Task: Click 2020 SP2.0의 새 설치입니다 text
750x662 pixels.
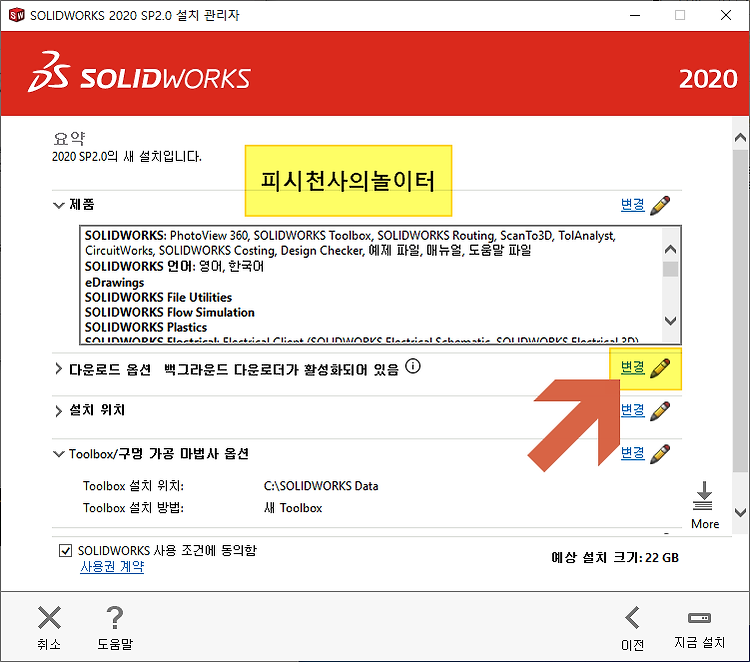Action: pyautogui.click(x=127, y=156)
